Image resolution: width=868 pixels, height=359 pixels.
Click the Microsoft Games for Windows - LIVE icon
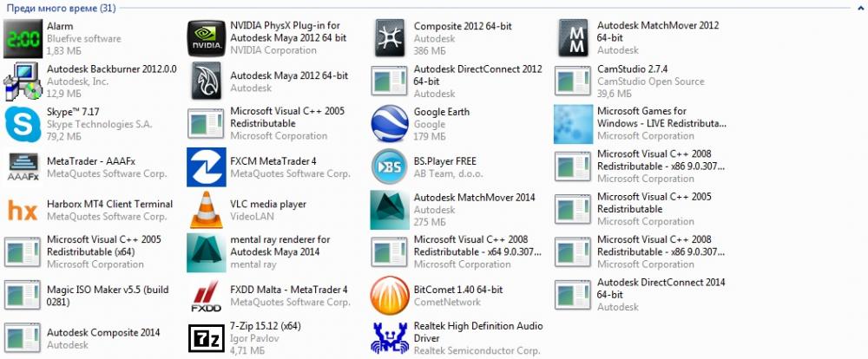pos(574,124)
